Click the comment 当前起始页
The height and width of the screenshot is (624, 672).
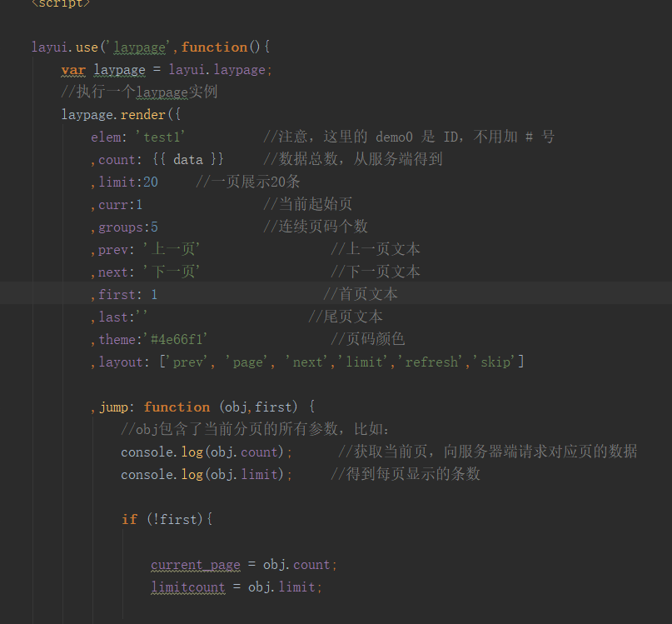(x=308, y=205)
